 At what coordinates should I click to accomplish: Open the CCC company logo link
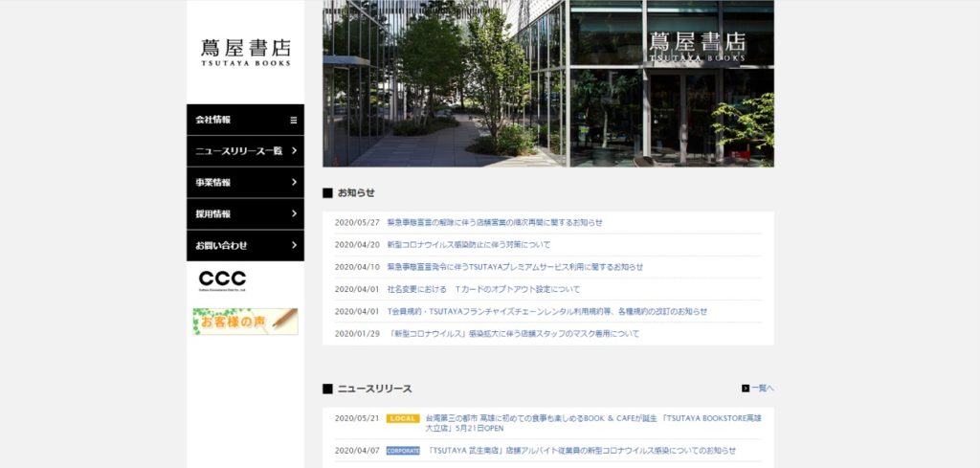222,280
